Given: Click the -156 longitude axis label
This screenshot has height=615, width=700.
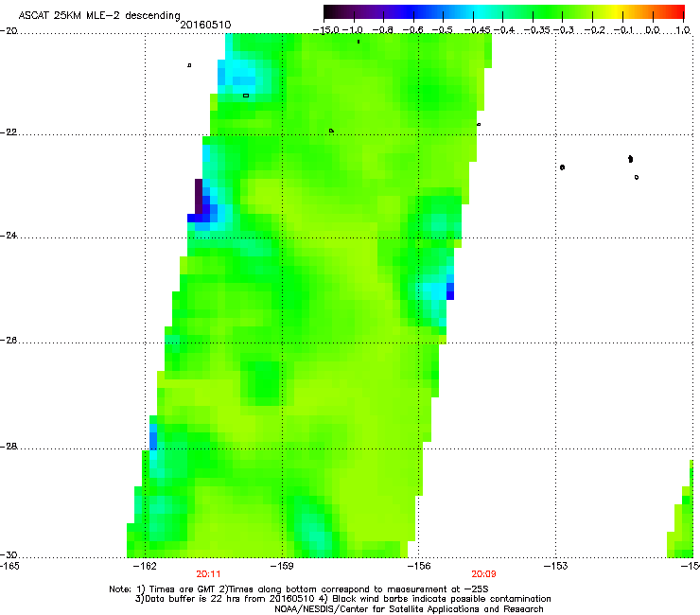Looking at the screenshot, I should click(419, 566).
